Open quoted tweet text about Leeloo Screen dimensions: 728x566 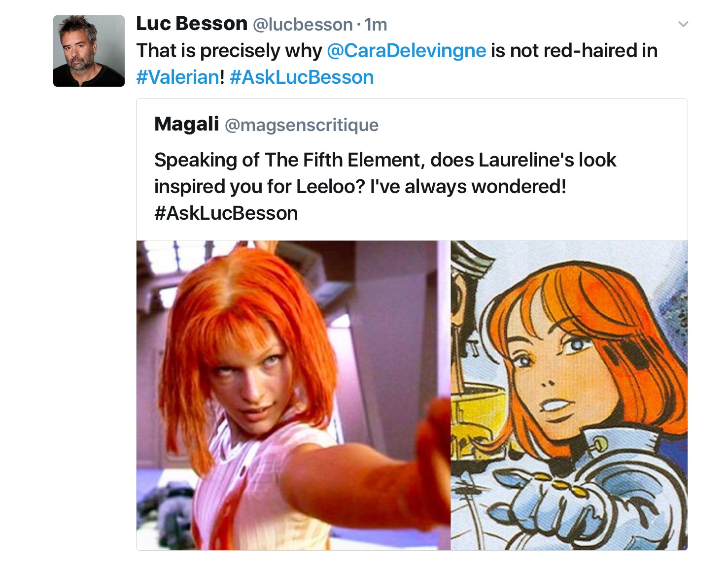(385, 186)
